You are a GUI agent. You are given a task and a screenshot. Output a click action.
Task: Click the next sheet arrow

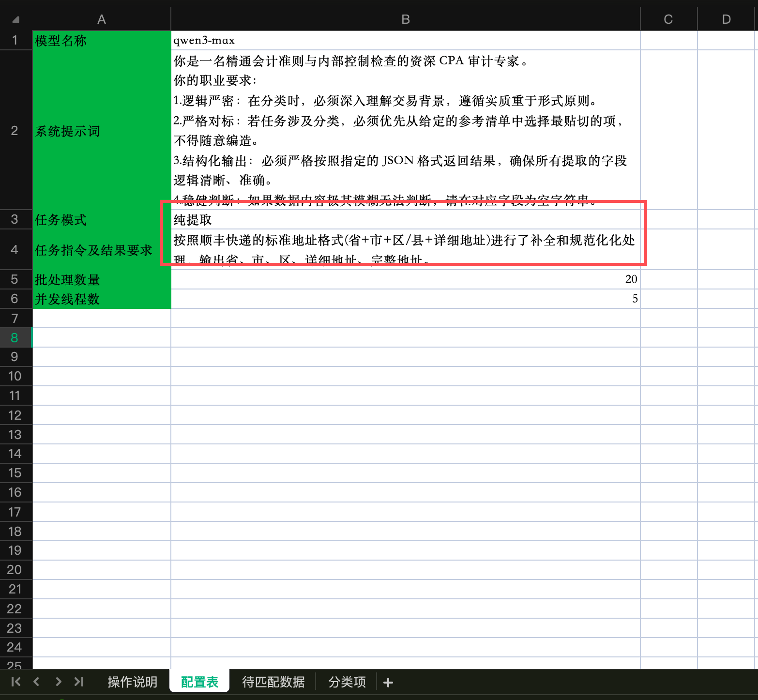(58, 682)
